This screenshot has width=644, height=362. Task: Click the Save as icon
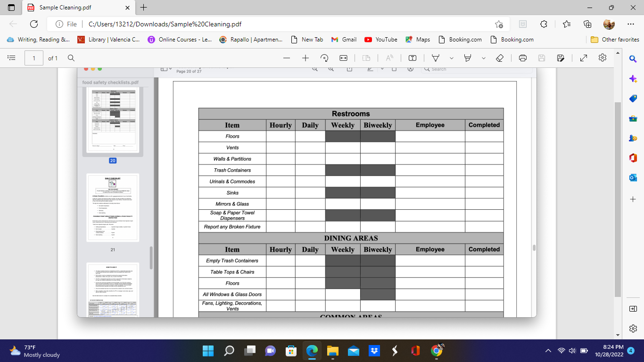click(561, 58)
